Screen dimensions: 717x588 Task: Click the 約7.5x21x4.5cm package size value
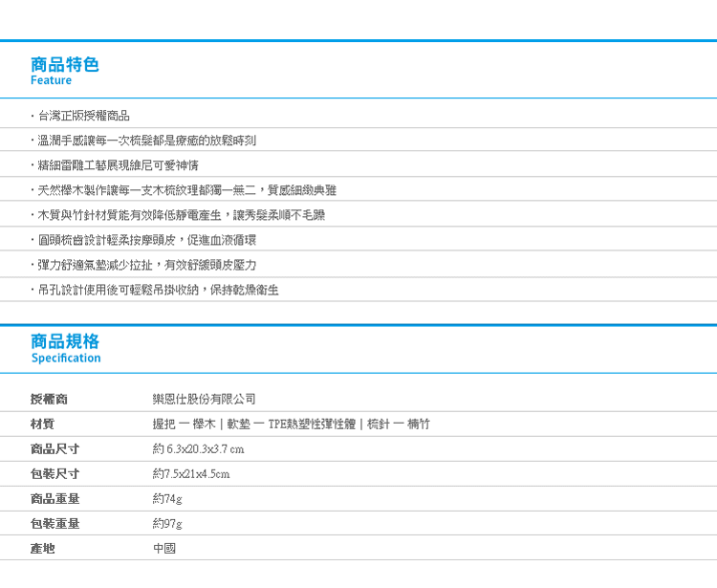[190, 474]
